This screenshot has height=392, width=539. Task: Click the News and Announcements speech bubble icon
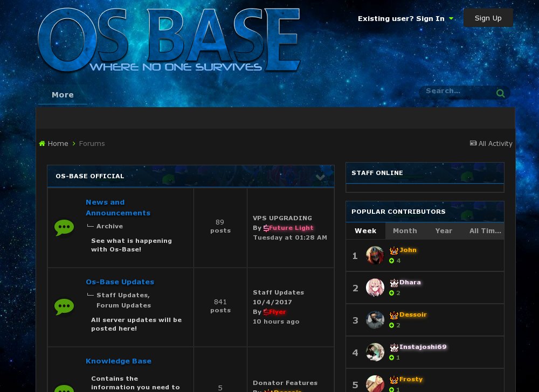64,228
